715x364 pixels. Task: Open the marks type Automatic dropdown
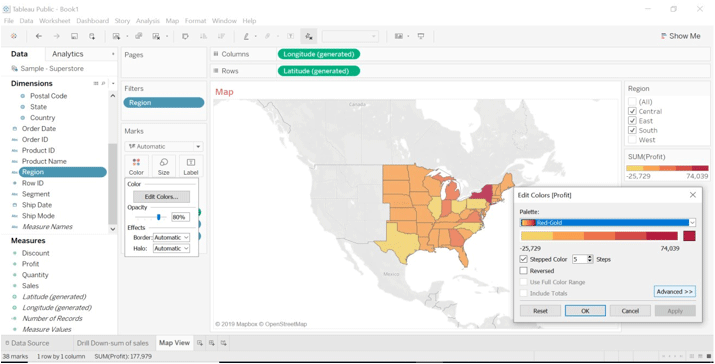164,146
